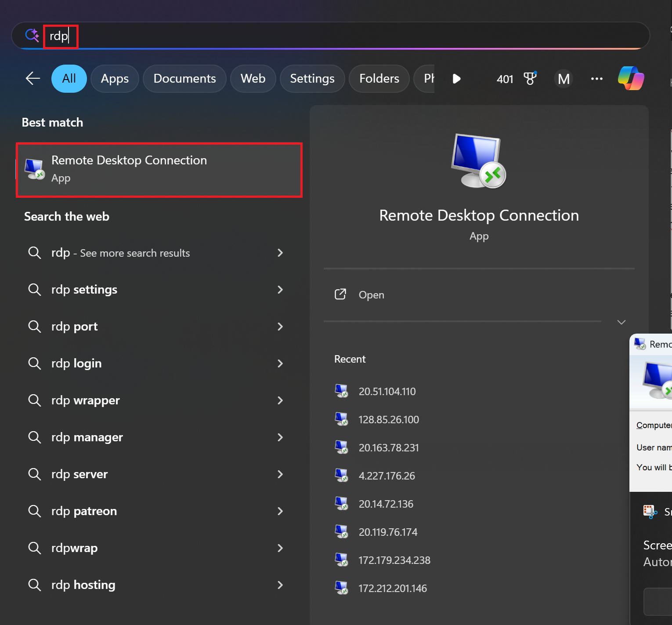Click the large Remote Desktop Connection icon

479,161
